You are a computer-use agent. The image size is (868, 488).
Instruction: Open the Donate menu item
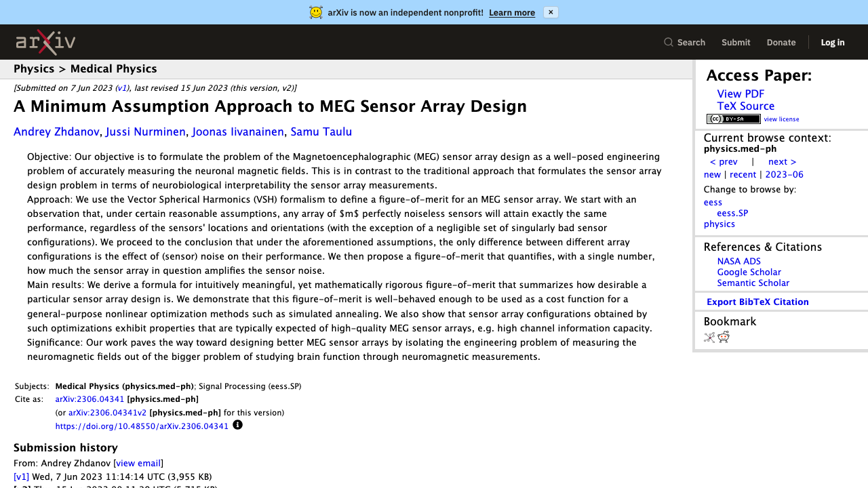tap(781, 42)
